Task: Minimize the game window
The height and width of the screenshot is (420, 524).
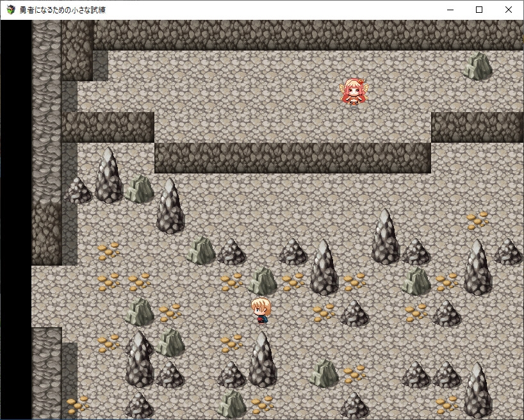Action: [x=450, y=10]
